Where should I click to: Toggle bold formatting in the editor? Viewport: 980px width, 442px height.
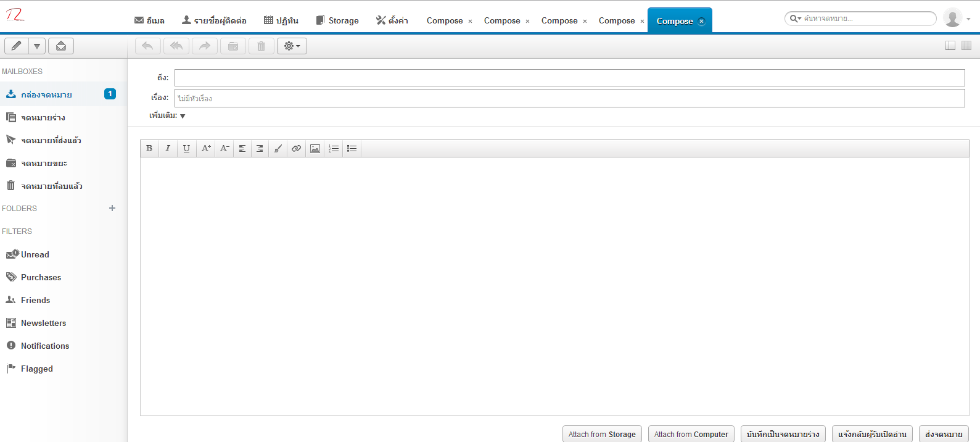tap(149, 149)
